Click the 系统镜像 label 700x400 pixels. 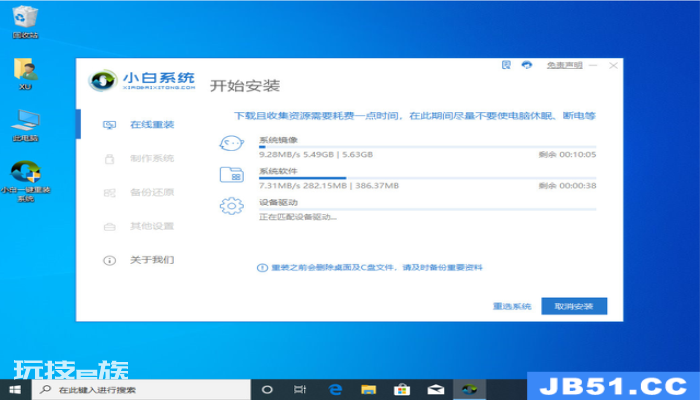(x=278, y=140)
